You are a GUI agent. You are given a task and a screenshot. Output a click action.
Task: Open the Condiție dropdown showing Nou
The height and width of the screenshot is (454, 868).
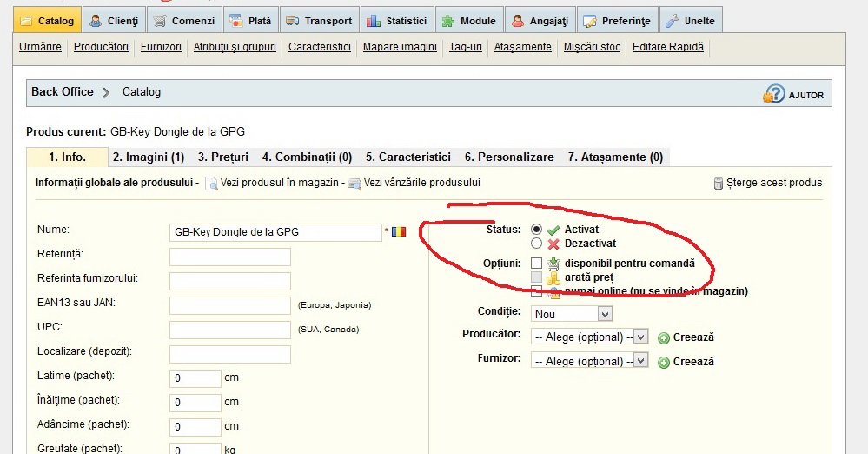tap(572, 314)
